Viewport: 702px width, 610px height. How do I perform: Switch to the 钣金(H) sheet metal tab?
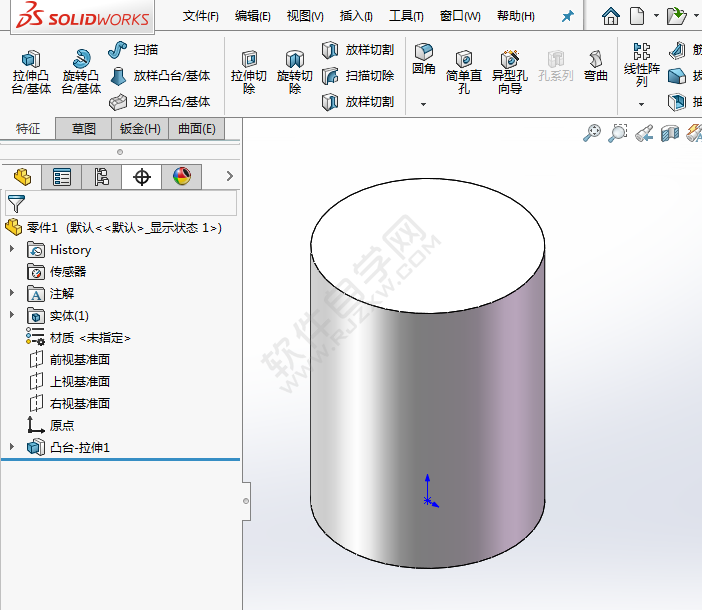(x=140, y=129)
